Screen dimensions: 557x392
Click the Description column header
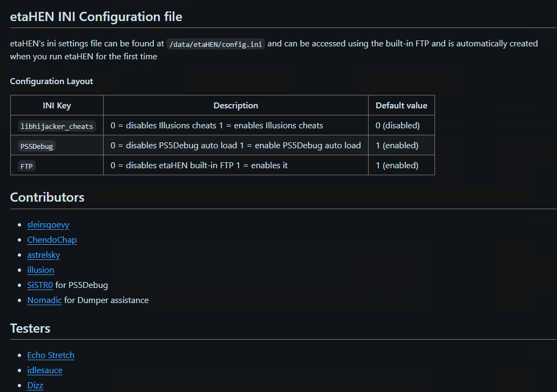236,105
